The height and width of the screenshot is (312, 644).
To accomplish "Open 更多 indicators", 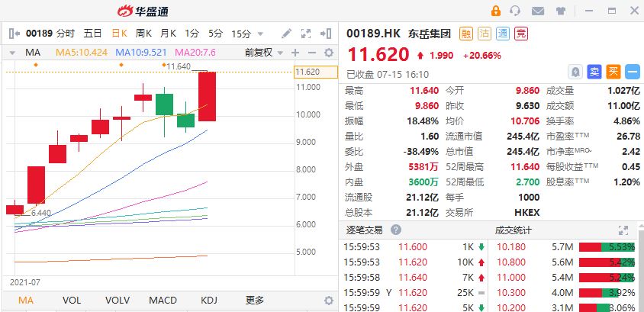I will (255, 301).
